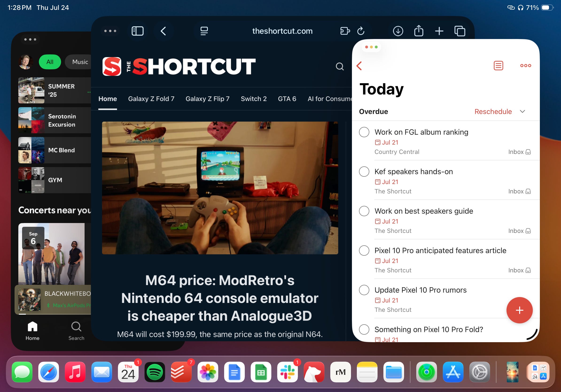The height and width of the screenshot is (392, 561).
Task: Open Safari downloads icon
Action: click(398, 31)
